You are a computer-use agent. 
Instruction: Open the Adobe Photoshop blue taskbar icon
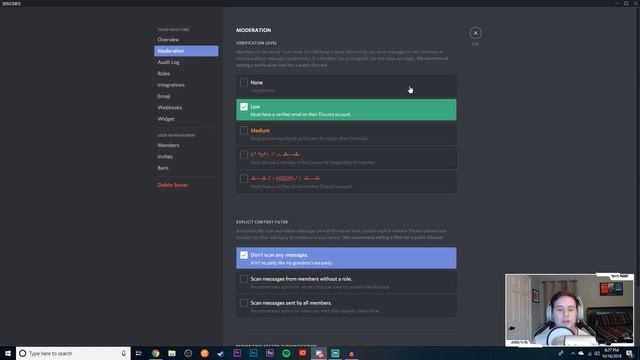click(x=253, y=353)
